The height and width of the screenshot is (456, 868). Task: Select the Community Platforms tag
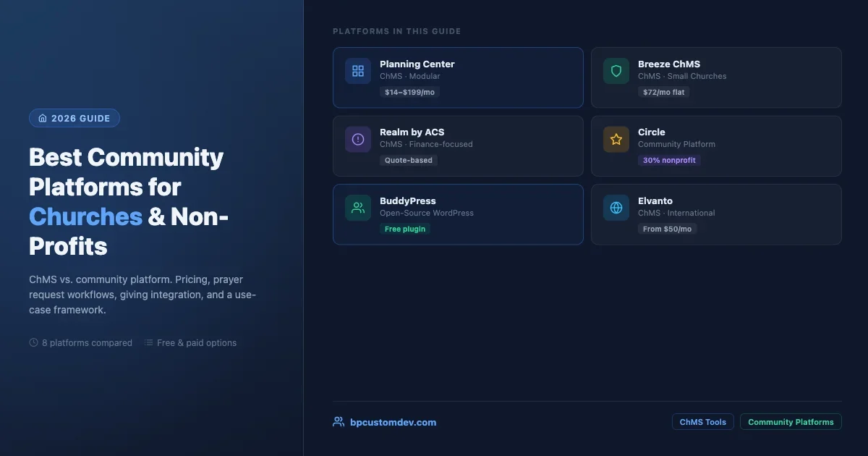point(791,422)
